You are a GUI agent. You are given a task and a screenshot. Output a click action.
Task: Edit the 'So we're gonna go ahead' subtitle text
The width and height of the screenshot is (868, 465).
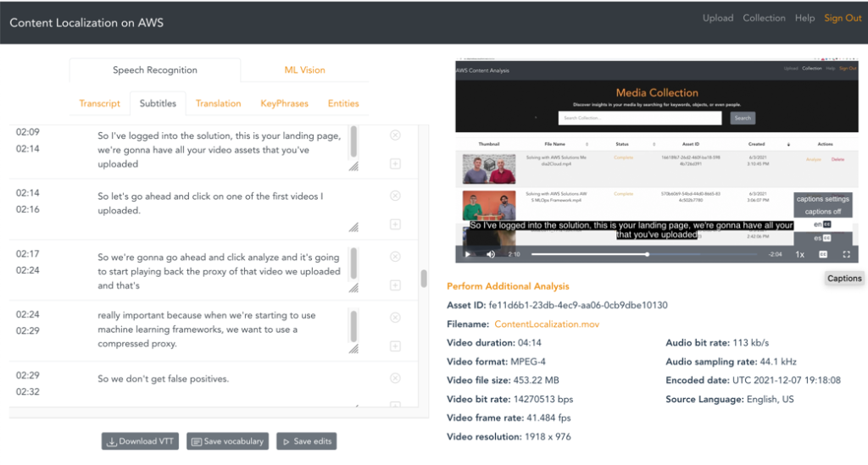(x=220, y=272)
